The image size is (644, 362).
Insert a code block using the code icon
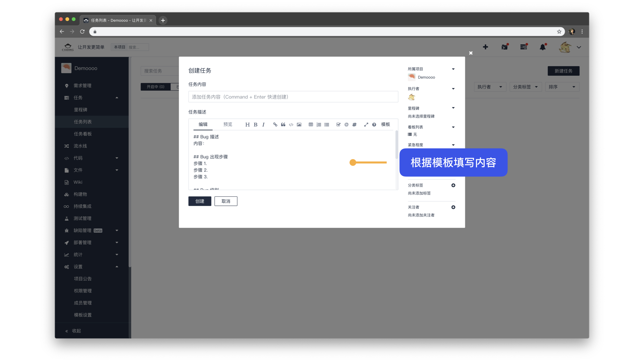click(291, 125)
